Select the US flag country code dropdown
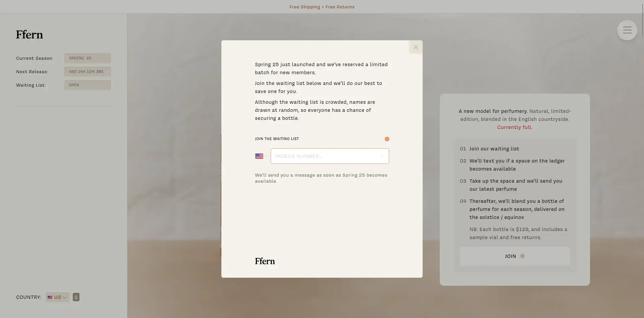 tap(262, 156)
